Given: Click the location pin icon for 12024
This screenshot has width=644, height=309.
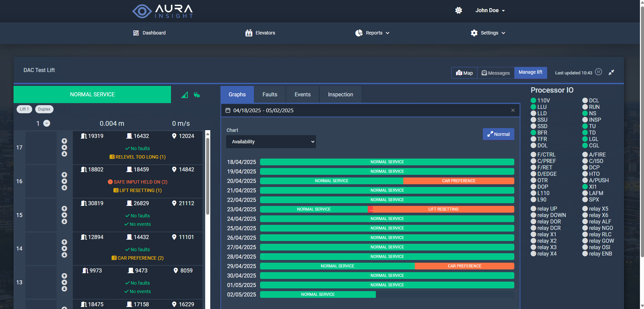Looking at the screenshot, I should coord(174,136).
